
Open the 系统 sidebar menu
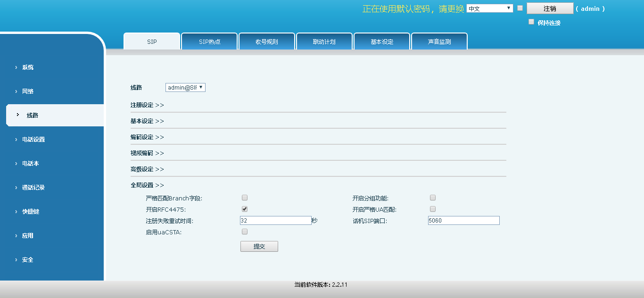pyautogui.click(x=28, y=67)
